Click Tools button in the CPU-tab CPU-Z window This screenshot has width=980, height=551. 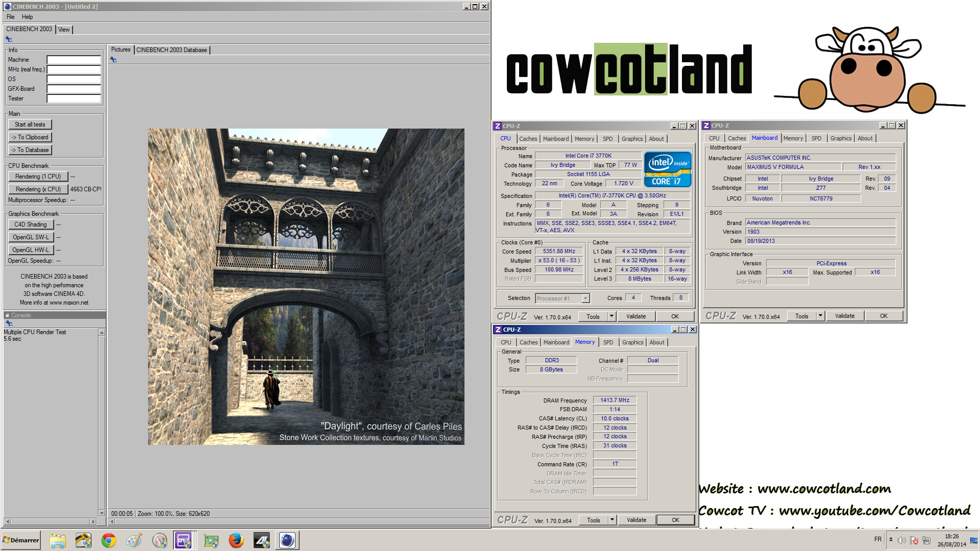593,316
